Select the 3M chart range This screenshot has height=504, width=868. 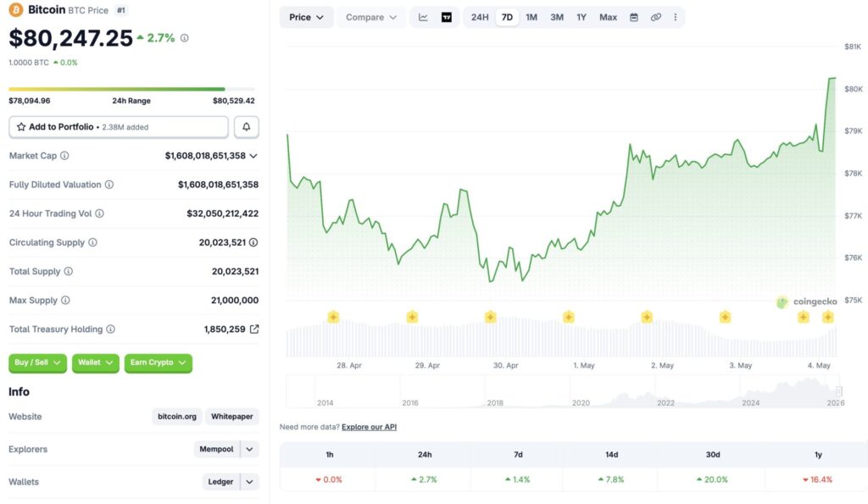pos(557,17)
